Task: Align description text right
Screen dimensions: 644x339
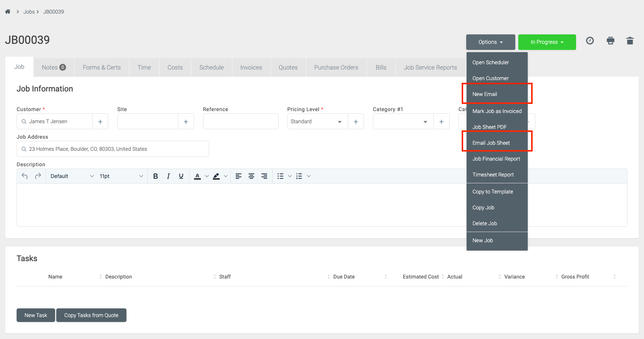Action: point(264,176)
